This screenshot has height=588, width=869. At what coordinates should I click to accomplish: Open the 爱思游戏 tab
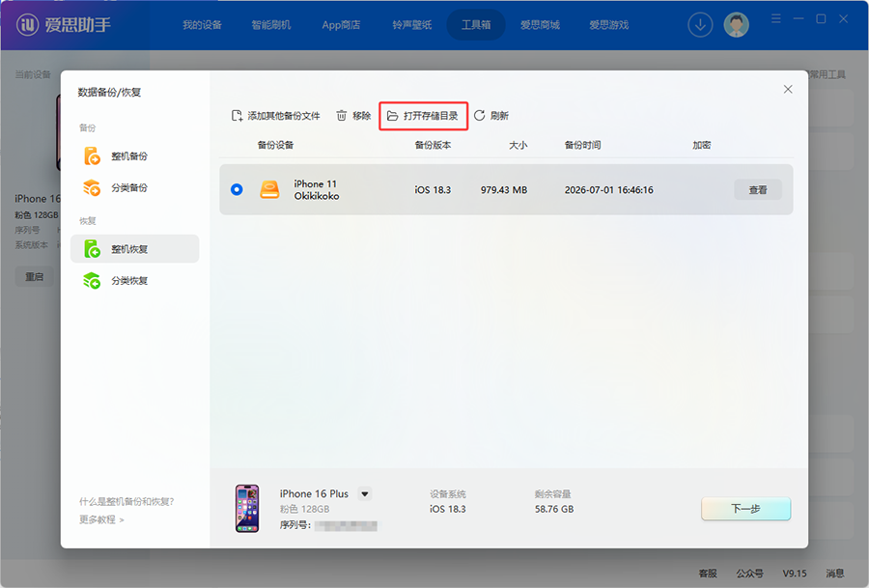click(x=609, y=25)
